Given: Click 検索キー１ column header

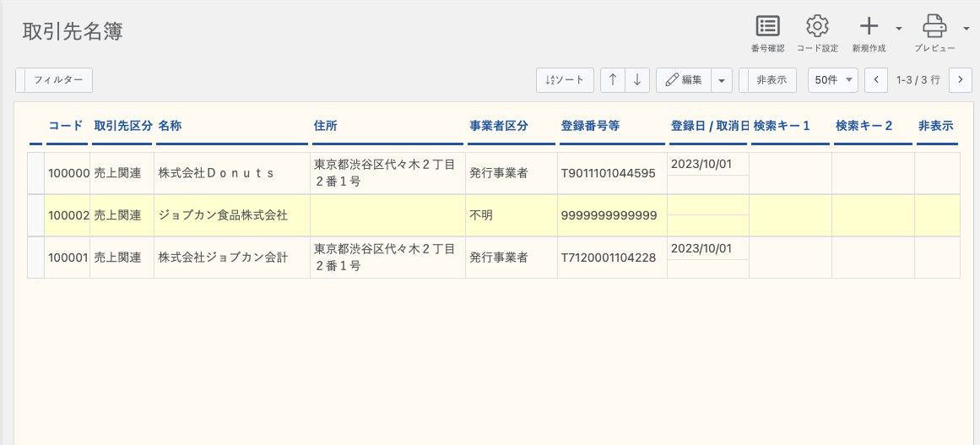Looking at the screenshot, I should point(782,126).
